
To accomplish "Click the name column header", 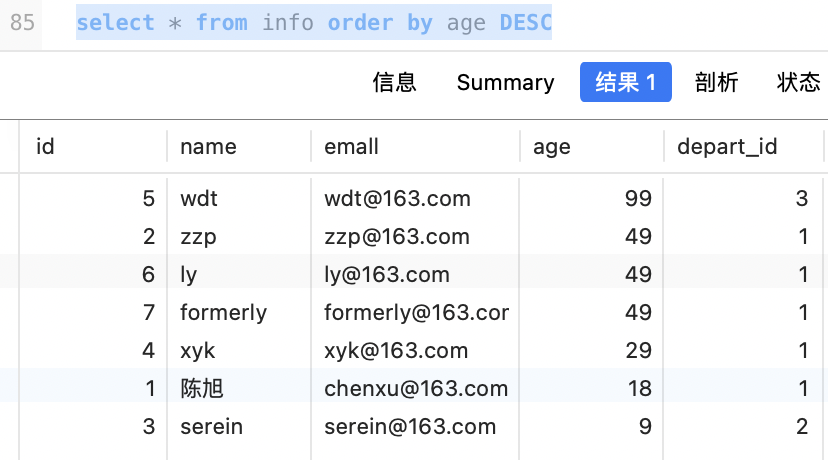I will tap(208, 147).
